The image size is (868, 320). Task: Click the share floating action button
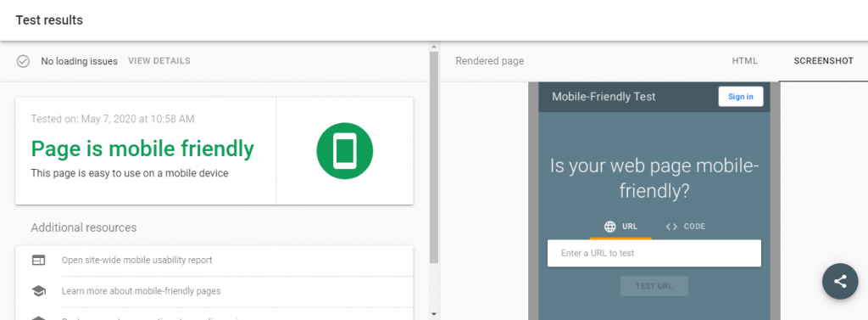pos(840,281)
